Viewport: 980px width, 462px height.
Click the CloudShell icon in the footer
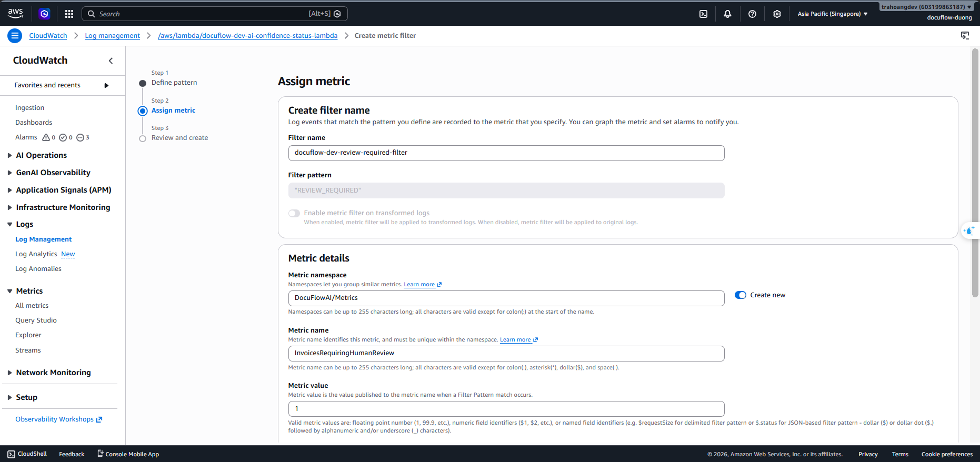(x=11, y=454)
